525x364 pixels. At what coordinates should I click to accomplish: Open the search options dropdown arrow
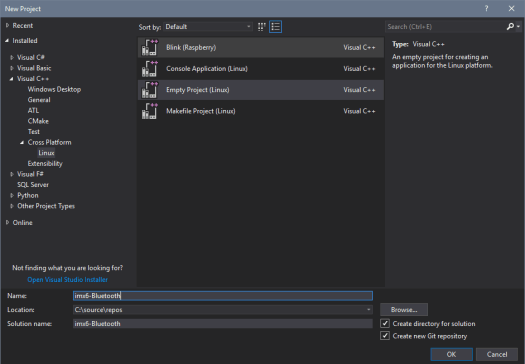point(518,26)
